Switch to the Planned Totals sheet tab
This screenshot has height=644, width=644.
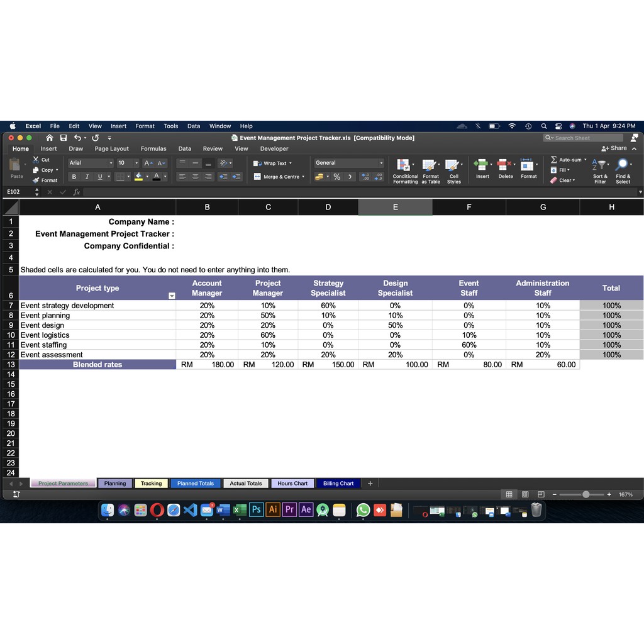pos(195,483)
